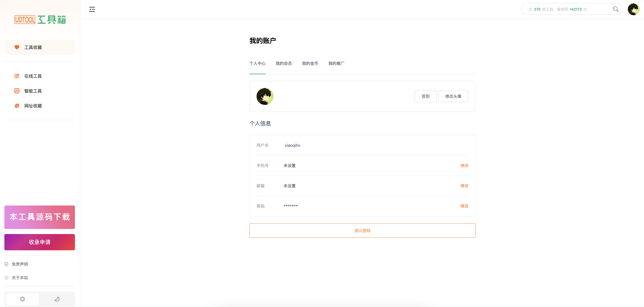
Task: Click the website bookmarks browser icon
Action: [17, 106]
